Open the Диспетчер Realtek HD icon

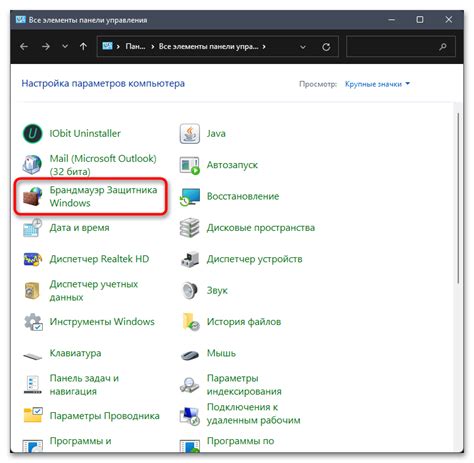(x=32, y=259)
